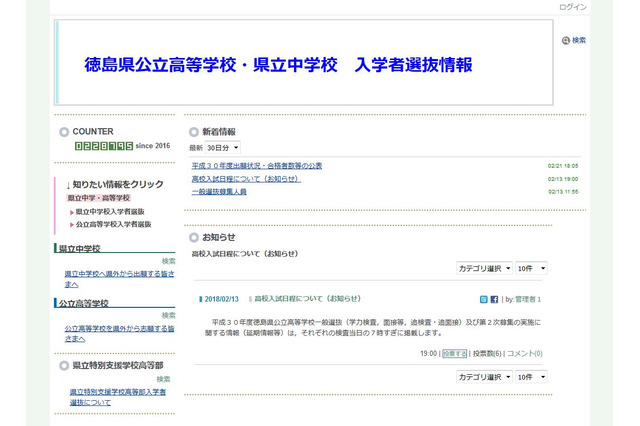640x426 pixels.
Task: Open the upper 10件 count dropdown
Action: click(x=531, y=269)
